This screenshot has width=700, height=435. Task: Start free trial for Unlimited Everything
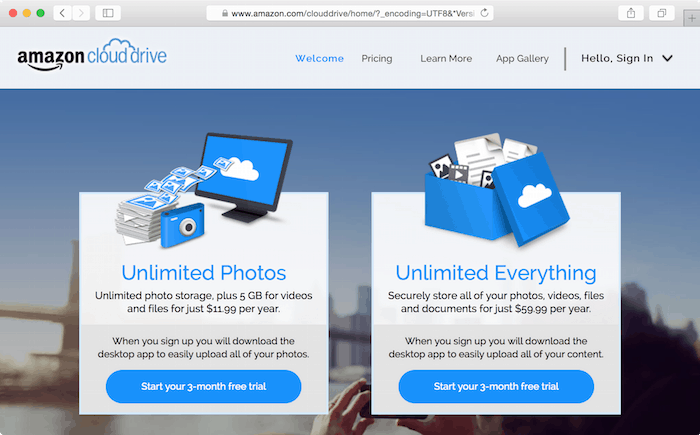click(x=496, y=386)
